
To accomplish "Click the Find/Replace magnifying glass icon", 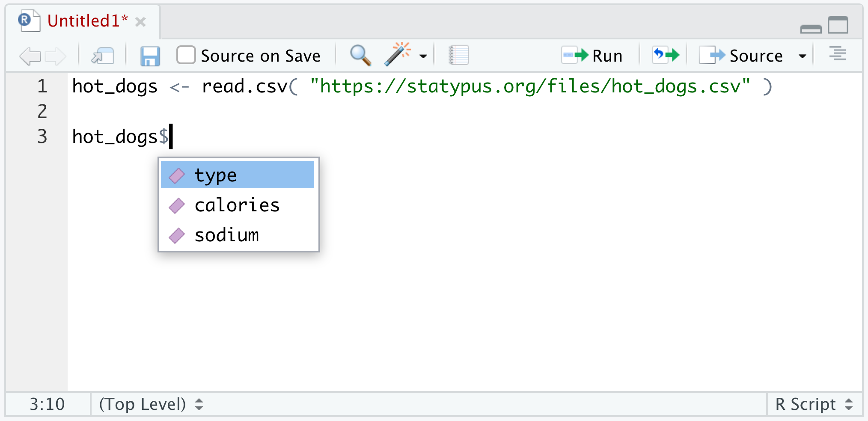I will (x=360, y=56).
